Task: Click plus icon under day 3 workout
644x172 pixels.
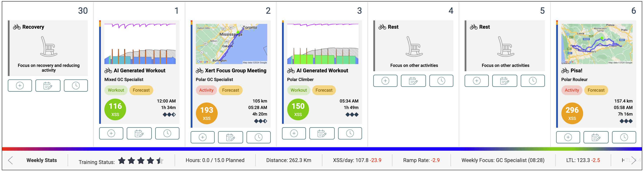Action: [294, 133]
